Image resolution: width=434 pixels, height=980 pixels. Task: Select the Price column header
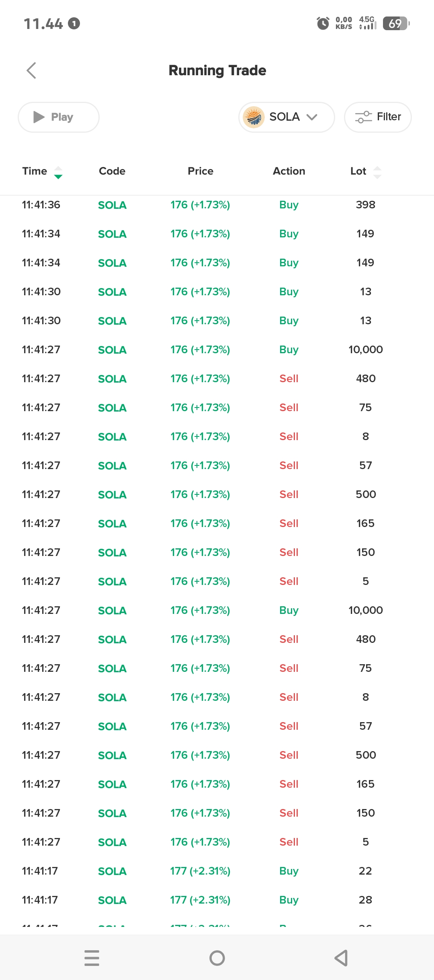click(x=201, y=171)
